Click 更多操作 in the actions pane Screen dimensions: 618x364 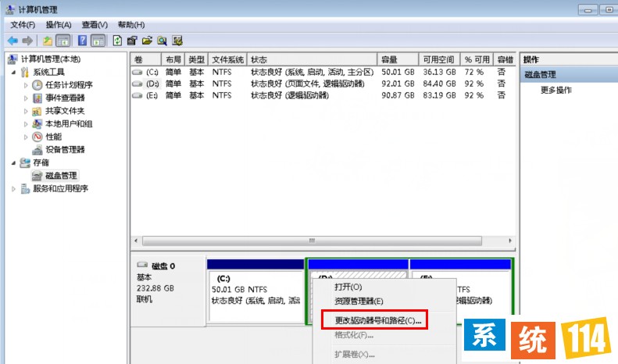coord(555,90)
